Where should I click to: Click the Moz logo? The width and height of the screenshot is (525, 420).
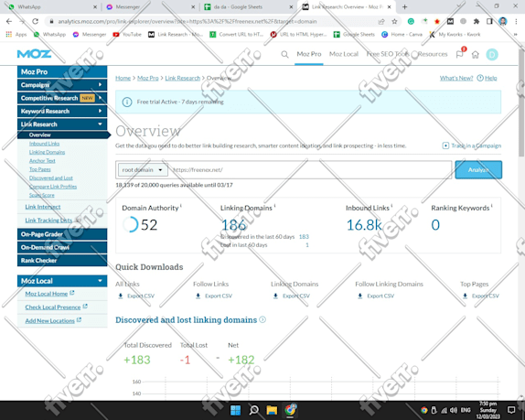tap(34, 54)
